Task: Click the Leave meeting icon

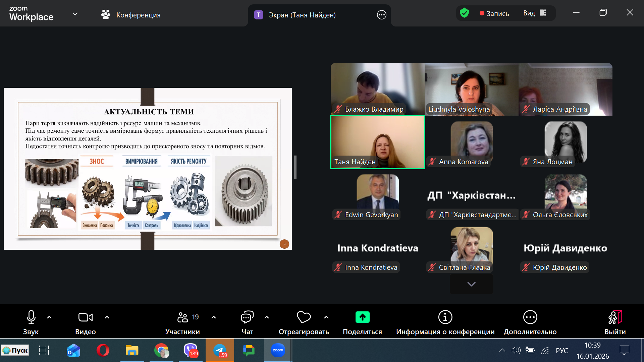Action: [x=615, y=317]
